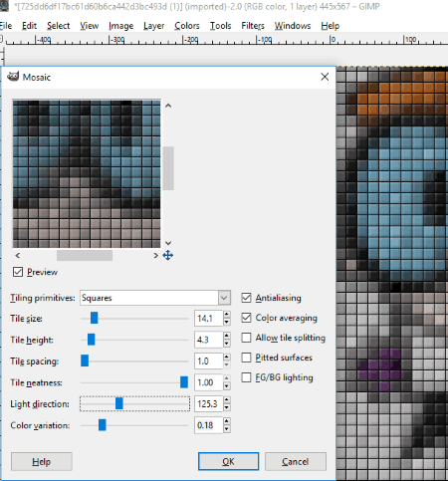The width and height of the screenshot is (448, 481).
Task: Close the Mosaic dialog with the X
Action: pos(325,77)
